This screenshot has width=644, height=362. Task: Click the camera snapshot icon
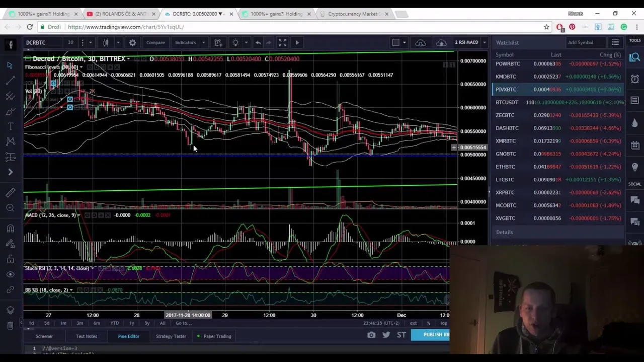(x=371, y=335)
